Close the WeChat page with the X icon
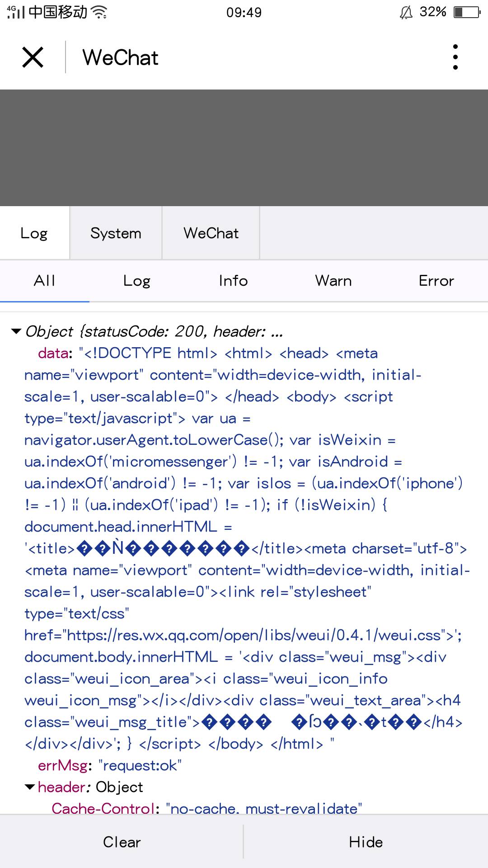The image size is (488, 868). click(33, 57)
